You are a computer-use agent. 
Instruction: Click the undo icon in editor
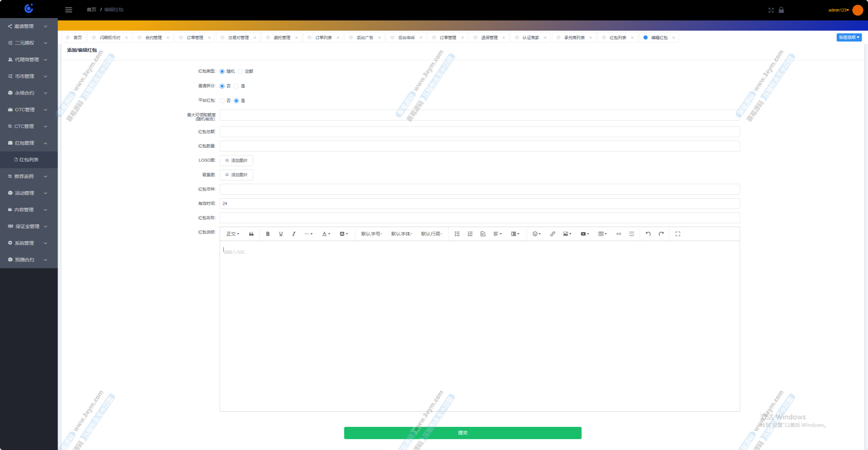tap(648, 234)
